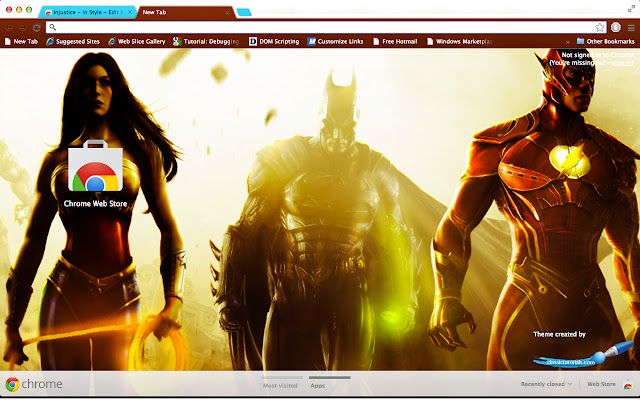Click the green zoom window button
This screenshot has width=640, height=400.
point(29,9)
